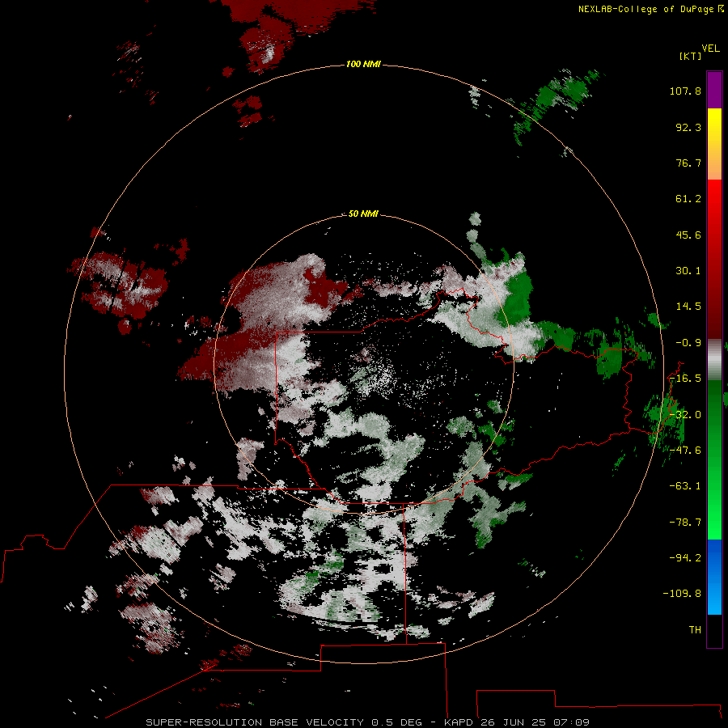Click the -109.8 scale value
The image size is (728, 728).
(x=682, y=594)
